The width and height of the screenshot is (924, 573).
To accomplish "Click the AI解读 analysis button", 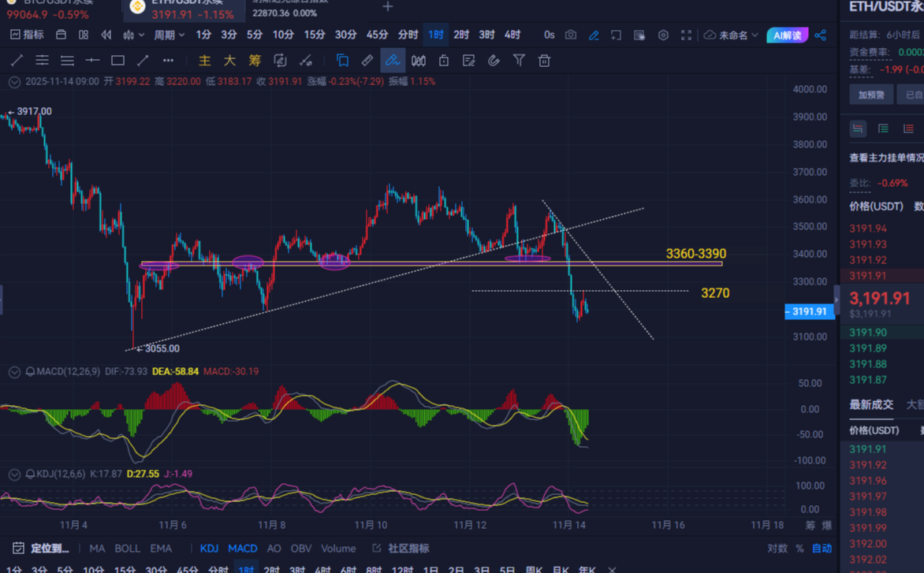I will pos(787,35).
